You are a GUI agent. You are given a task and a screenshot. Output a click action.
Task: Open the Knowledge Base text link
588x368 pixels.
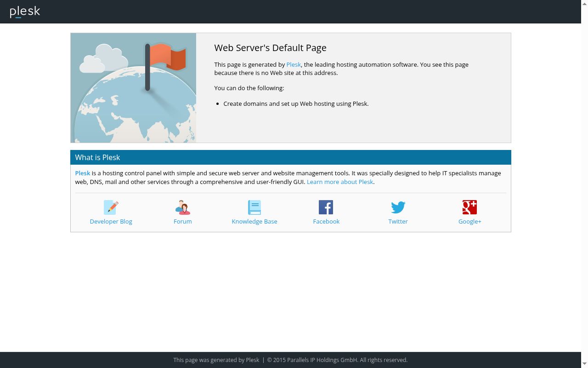tap(254, 222)
